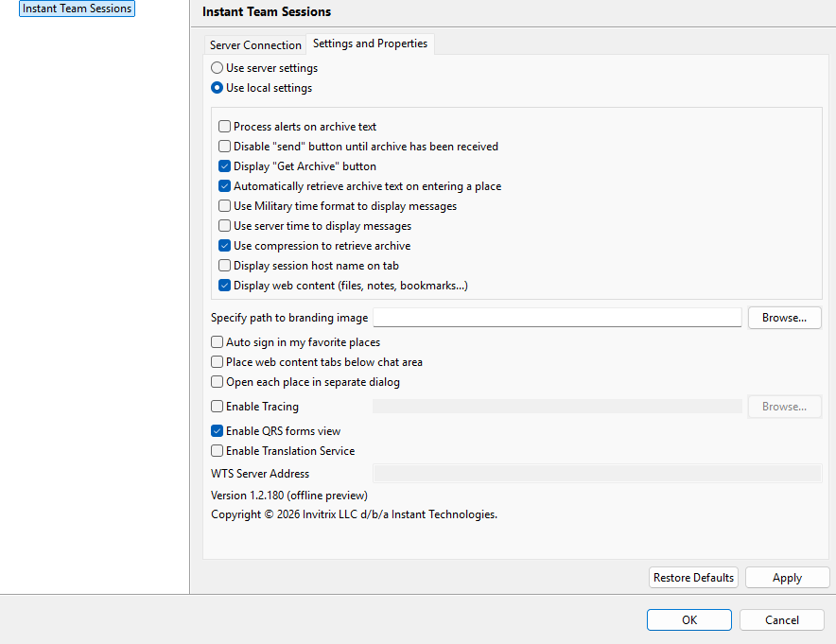836x644 pixels.
Task: Click the Copyright 2026 Invitrix LLC line
Action: [x=354, y=514]
